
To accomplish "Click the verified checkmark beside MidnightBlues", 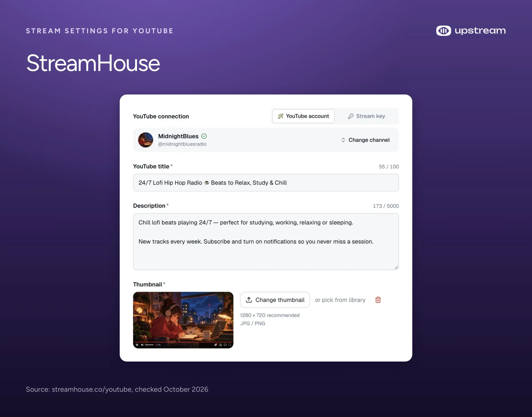I will point(204,136).
